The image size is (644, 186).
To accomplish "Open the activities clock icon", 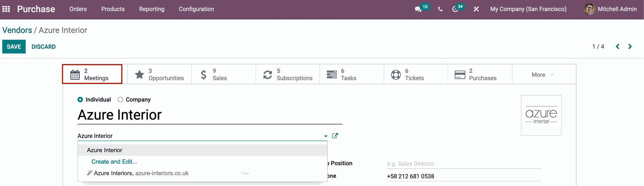I will point(455,9).
